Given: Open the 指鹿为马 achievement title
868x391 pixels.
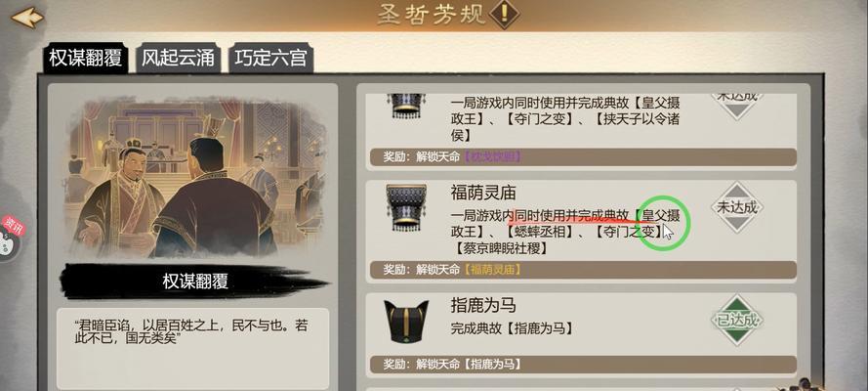Looking at the screenshot, I should click(x=483, y=305).
